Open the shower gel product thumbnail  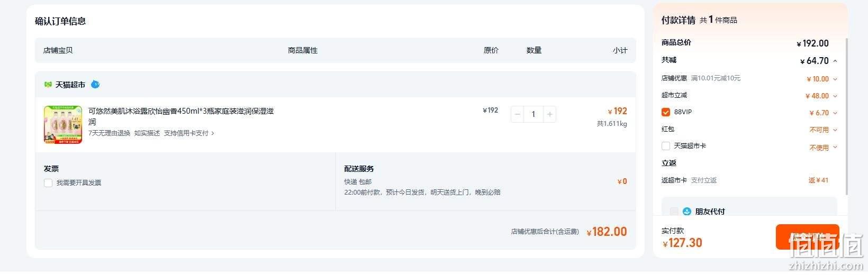(63, 124)
